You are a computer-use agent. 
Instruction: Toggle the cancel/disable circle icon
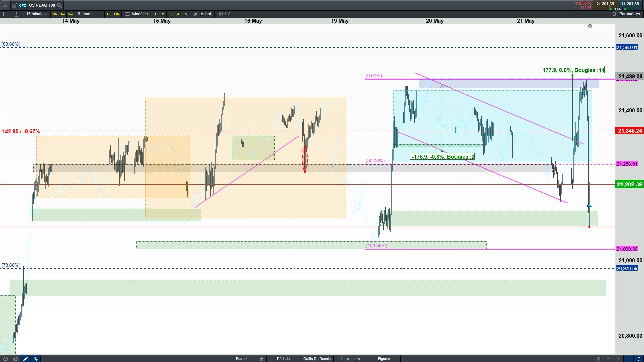(15, 359)
